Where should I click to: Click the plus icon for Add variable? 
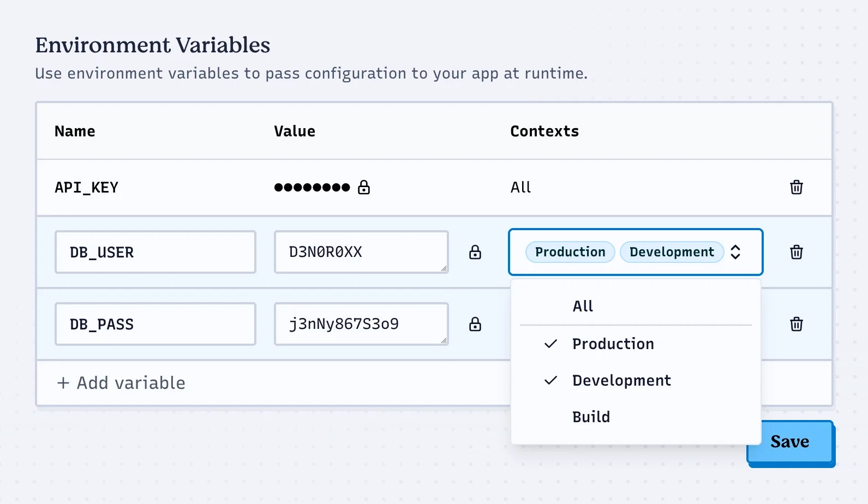tap(63, 383)
